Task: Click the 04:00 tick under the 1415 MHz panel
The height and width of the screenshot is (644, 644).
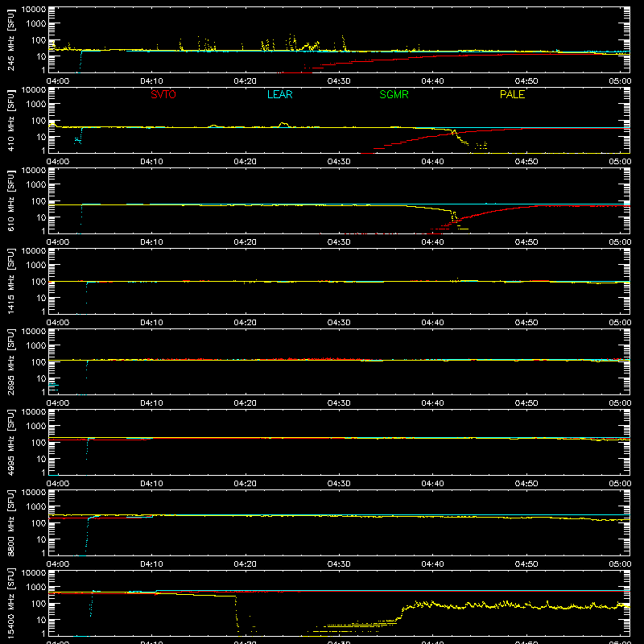Action: tap(57, 323)
